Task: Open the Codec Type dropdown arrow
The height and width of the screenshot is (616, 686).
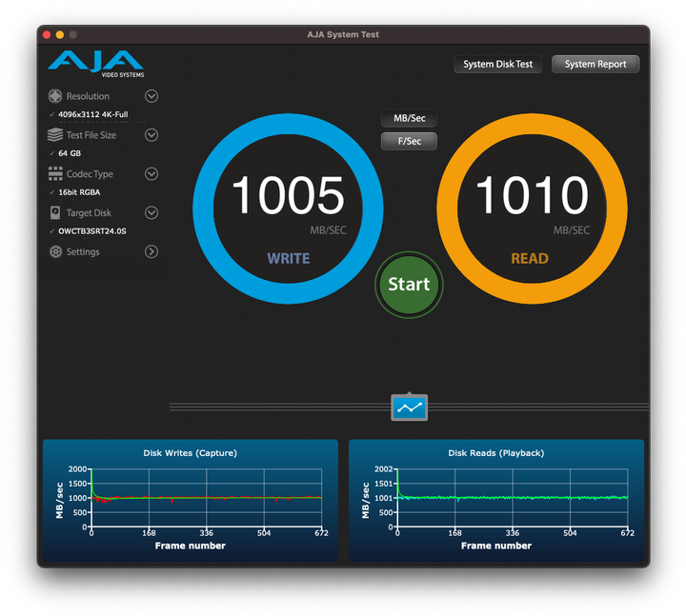Action: (151, 174)
